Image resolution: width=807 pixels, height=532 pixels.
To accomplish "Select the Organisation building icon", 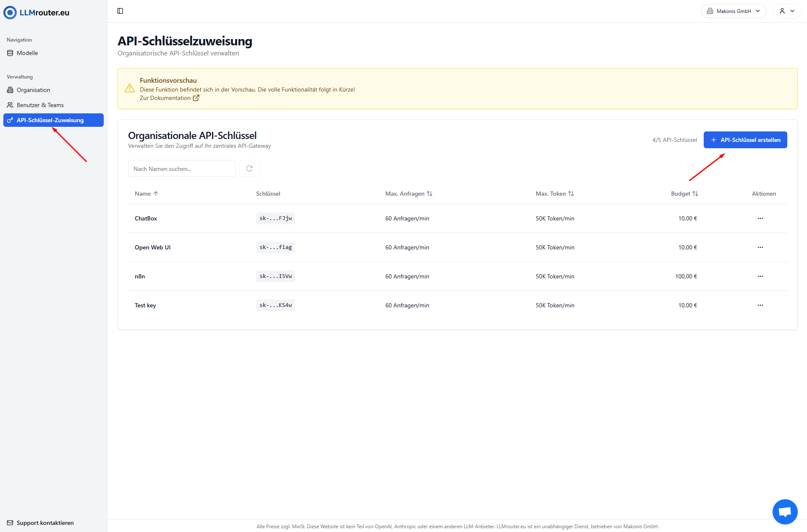I will [10, 90].
